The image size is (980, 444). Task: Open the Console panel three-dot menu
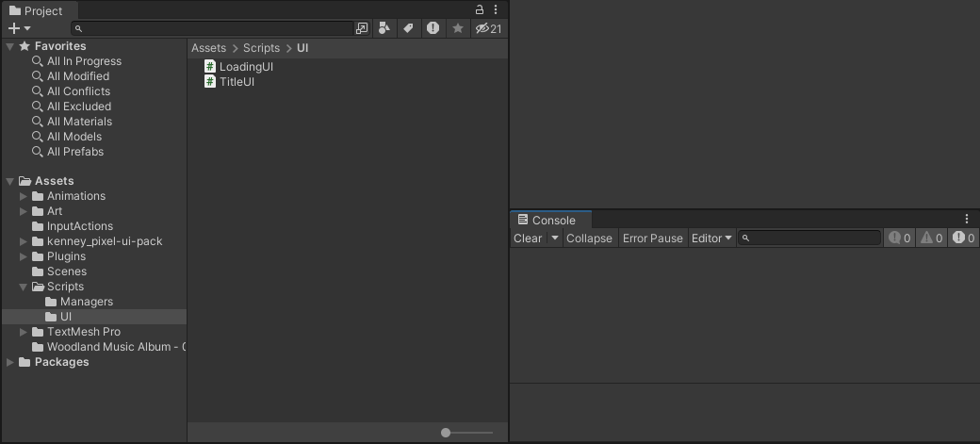click(x=966, y=219)
